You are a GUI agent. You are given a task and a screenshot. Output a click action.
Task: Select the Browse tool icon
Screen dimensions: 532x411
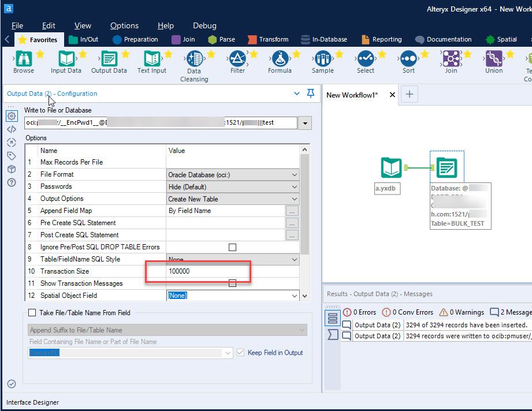(x=24, y=59)
